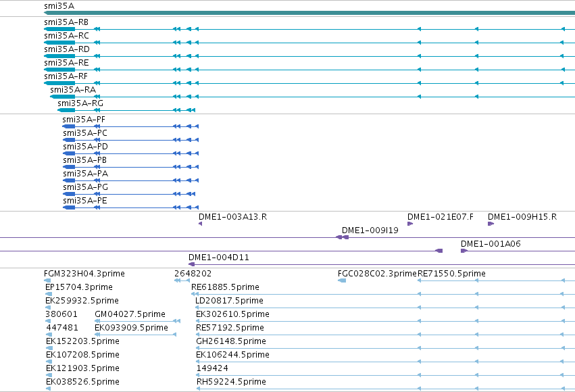The width and height of the screenshot is (575, 392).
Task: Click the thick terminal exon of smi35A-RB
Action: click(x=59, y=29)
